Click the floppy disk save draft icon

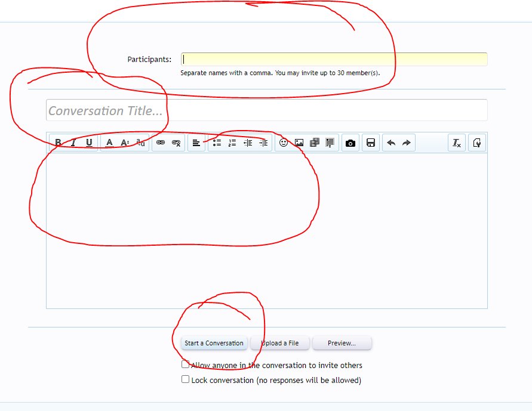pyautogui.click(x=371, y=143)
